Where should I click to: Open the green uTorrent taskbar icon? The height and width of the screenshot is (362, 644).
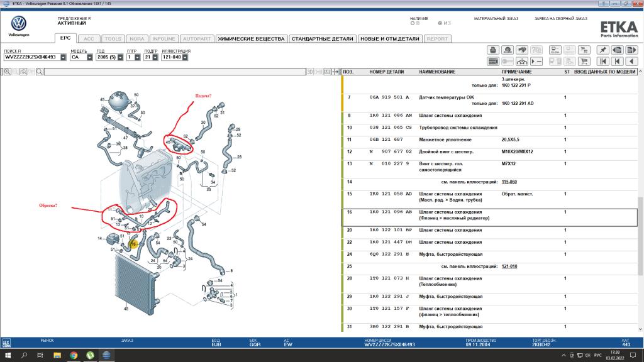[x=90, y=355]
